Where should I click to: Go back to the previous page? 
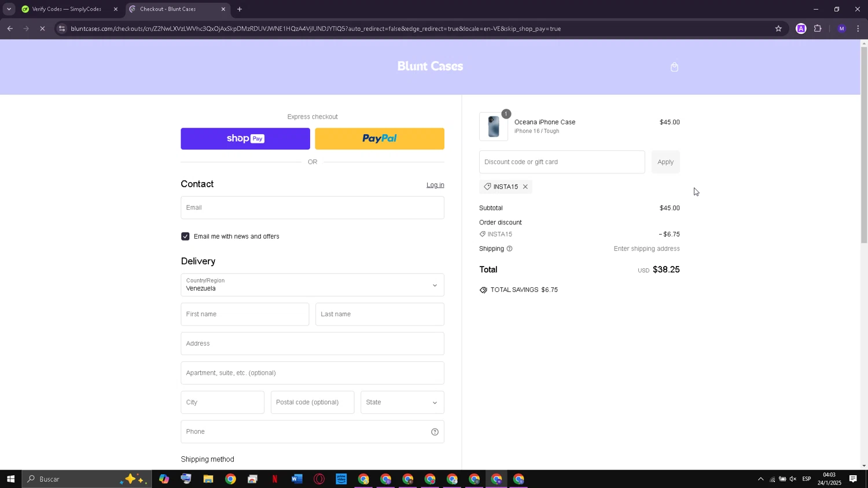(10, 28)
